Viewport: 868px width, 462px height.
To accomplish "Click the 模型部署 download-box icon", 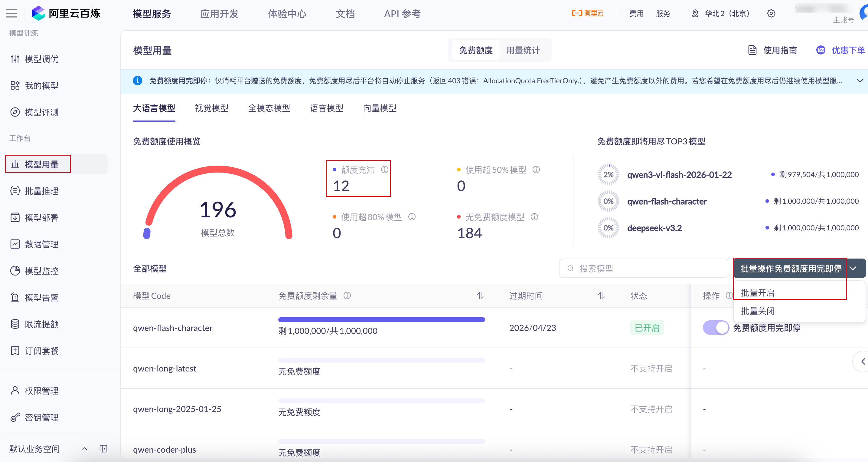I will [15, 217].
